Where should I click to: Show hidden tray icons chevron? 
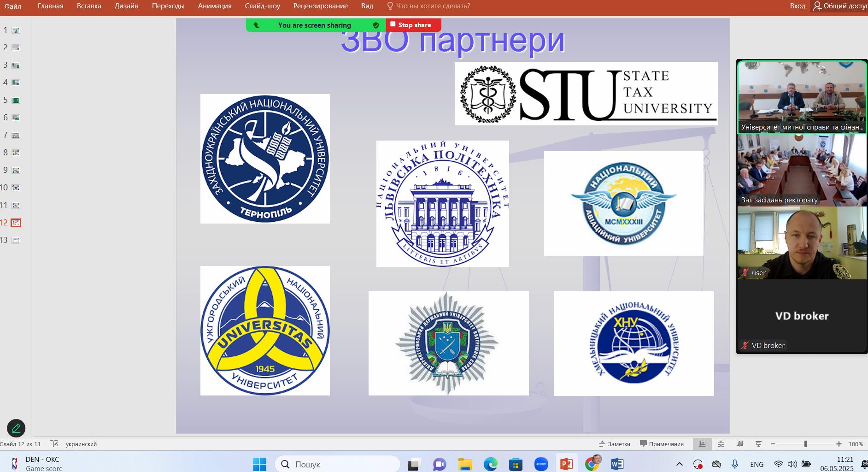[x=680, y=464]
